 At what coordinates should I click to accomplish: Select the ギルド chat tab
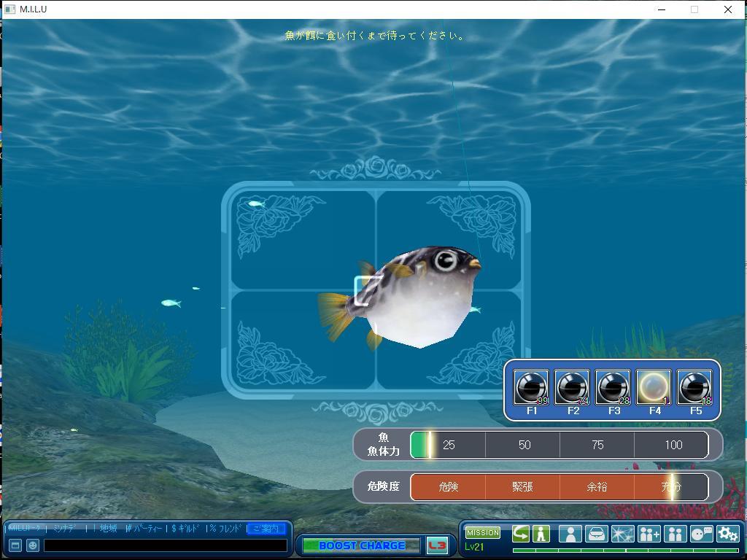coord(187,529)
